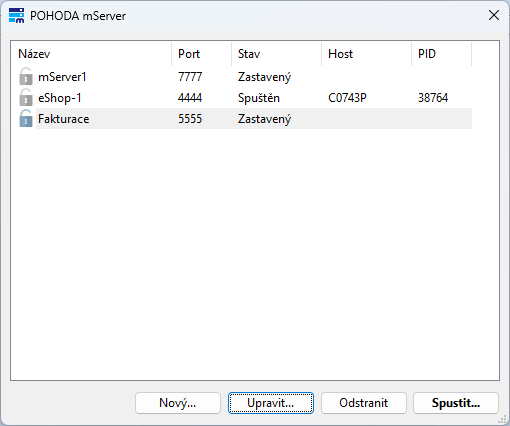Click the Spuštěn status of eShop-1
This screenshot has width=510, height=426.
tap(259, 98)
